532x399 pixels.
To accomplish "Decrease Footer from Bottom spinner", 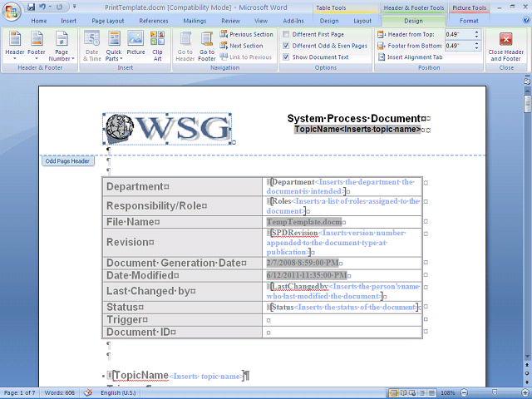I will point(476,48).
